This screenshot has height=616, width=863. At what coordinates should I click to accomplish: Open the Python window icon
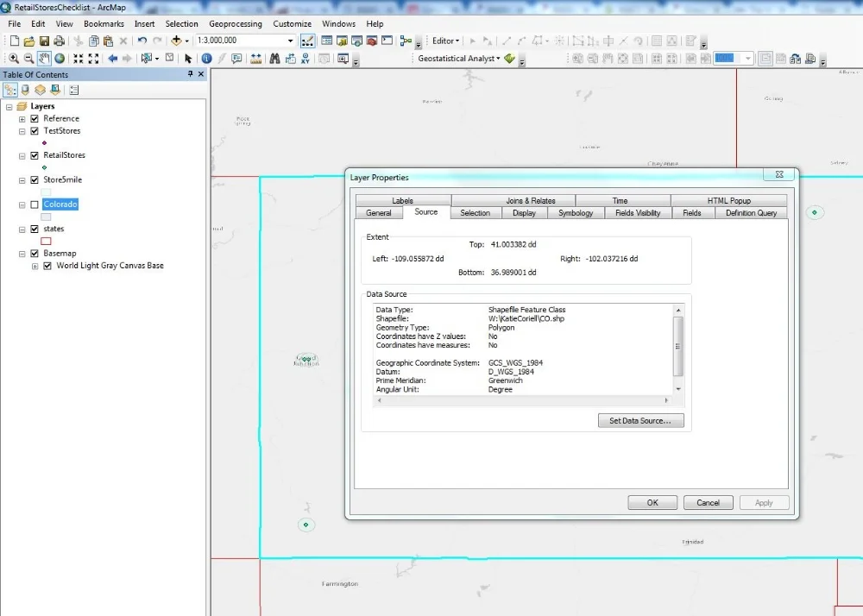[x=387, y=41]
